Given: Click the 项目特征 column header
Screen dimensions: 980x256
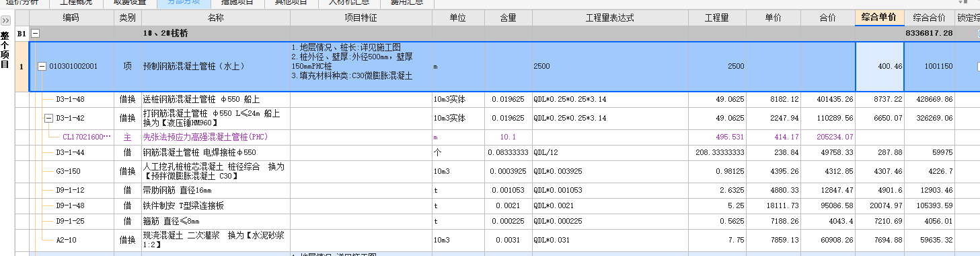Looking at the screenshot, I should pos(361,18).
